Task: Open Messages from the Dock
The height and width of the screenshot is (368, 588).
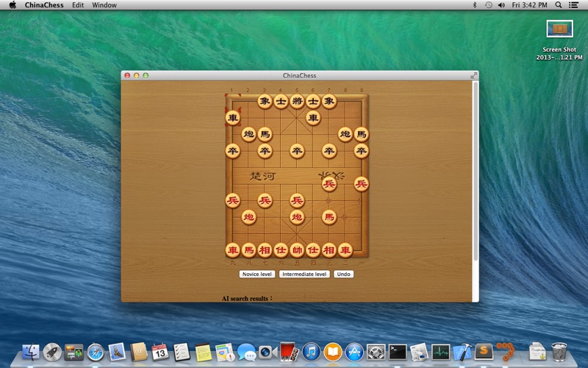Action: (x=246, y=353)
